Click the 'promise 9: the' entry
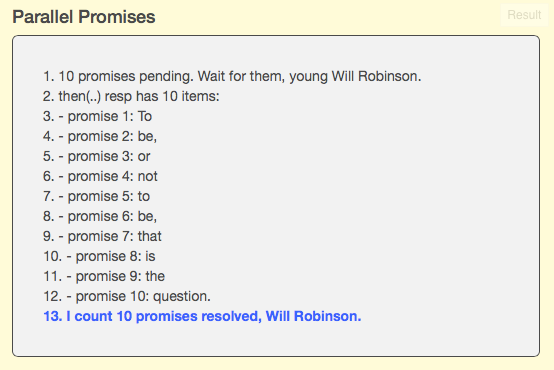The height and width of the screenshot is (370, 554). (x=104, y=276)
